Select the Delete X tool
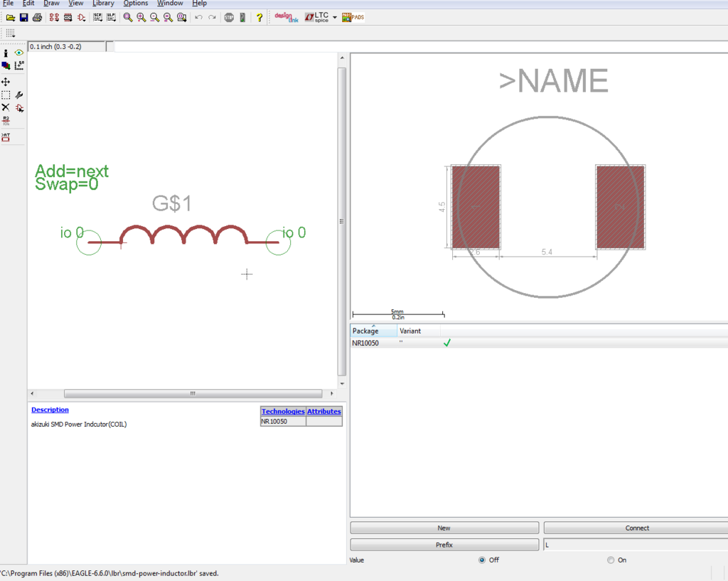Viewport: 728px width, 581px height. (x=6, y=108)
